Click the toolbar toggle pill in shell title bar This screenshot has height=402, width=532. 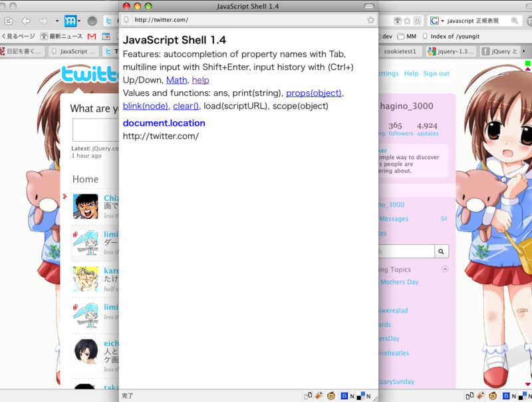point(369,6)
